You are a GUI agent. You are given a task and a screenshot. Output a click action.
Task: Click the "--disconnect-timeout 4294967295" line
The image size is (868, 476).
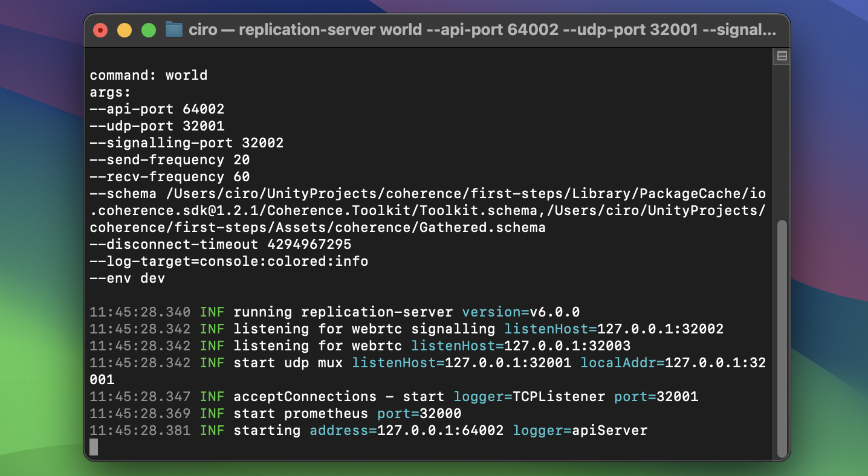point(221,245)
